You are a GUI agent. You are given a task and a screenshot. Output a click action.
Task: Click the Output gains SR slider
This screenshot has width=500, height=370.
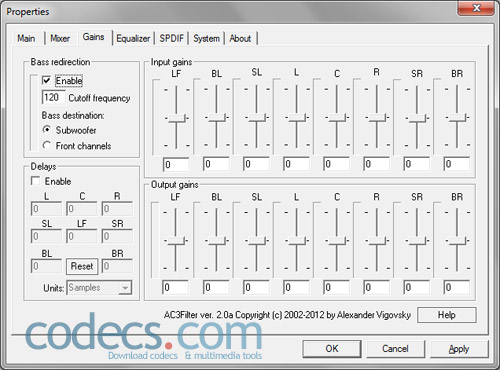(x=417, y=241)
